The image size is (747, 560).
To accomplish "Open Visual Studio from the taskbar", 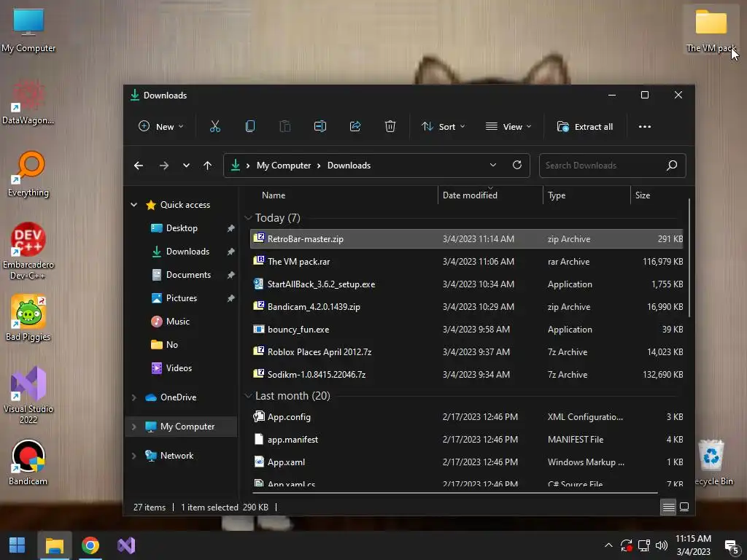I will click(x=126, y=545).
